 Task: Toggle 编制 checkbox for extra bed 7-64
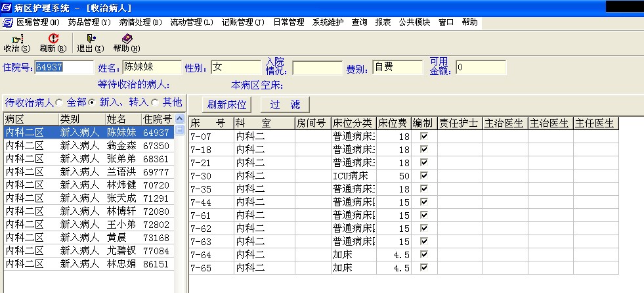click(x=424, y=255)
